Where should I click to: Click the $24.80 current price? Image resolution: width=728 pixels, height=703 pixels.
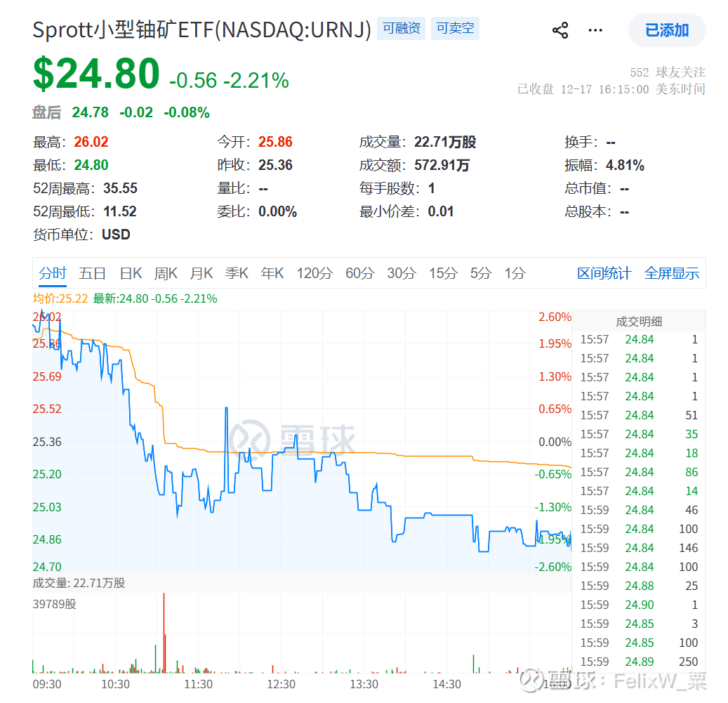97,73
